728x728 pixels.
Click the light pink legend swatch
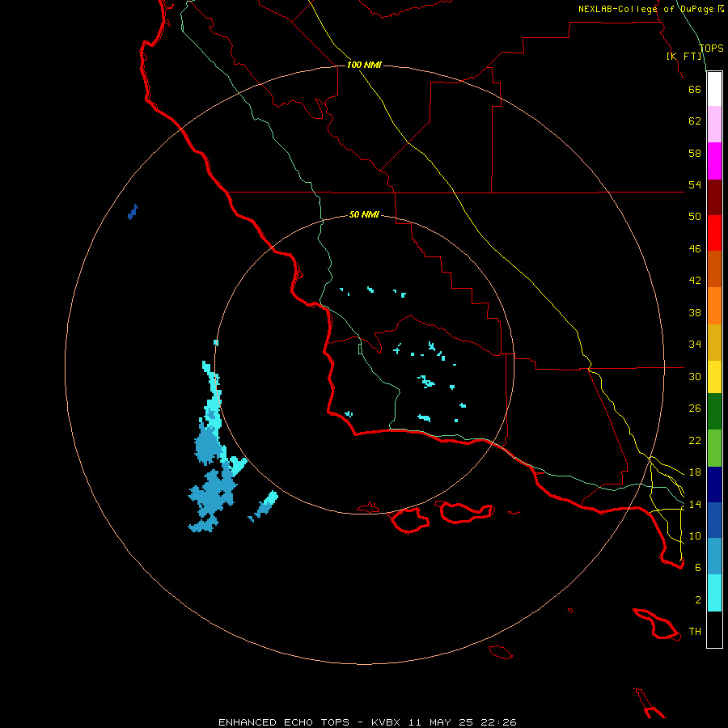coord(714,124)
